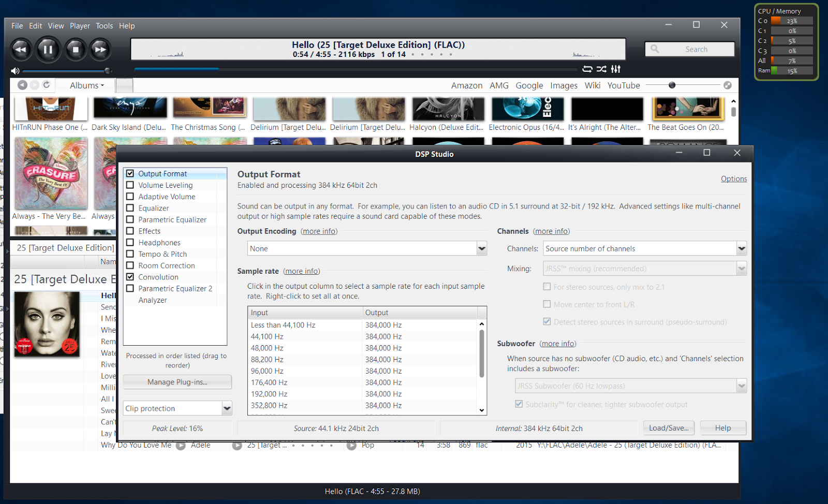This screenshot has height=504, width=828.
Task: Open the JRSS Subwoofer dropdown
Action: click(x=631, y=386)
